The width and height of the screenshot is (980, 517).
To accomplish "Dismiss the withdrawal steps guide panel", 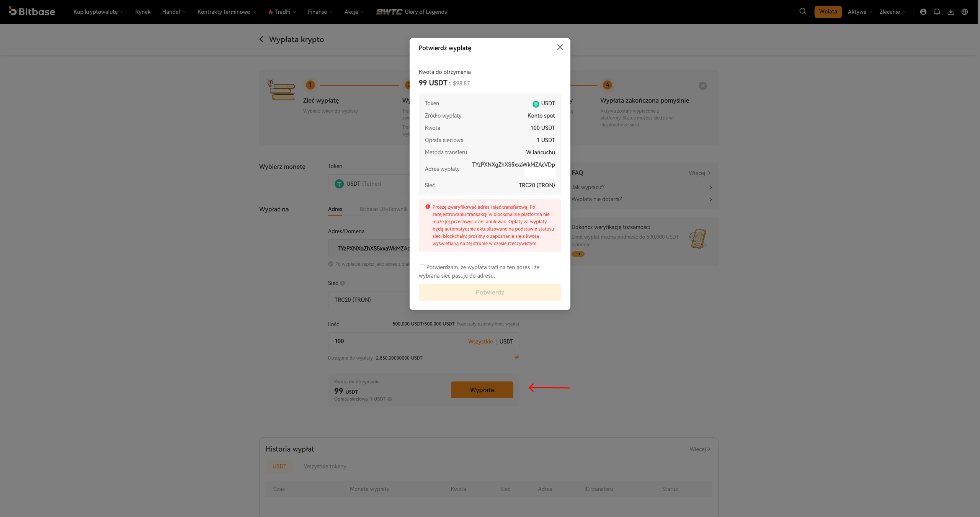I will (703, 86).
